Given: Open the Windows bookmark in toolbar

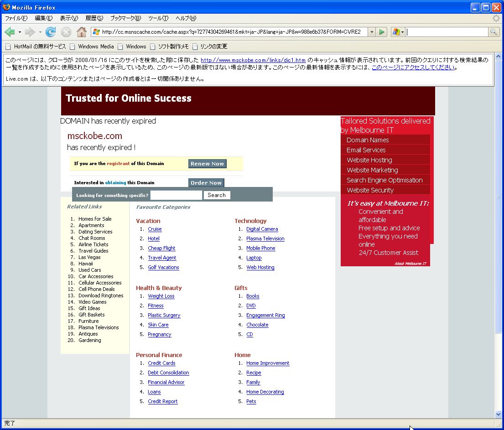Looking at the screenshot, I should click(132, 47).
